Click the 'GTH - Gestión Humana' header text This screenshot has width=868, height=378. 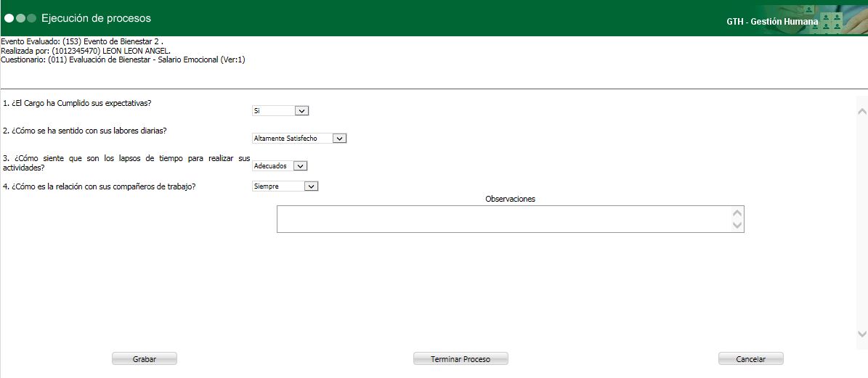(772, 22)
